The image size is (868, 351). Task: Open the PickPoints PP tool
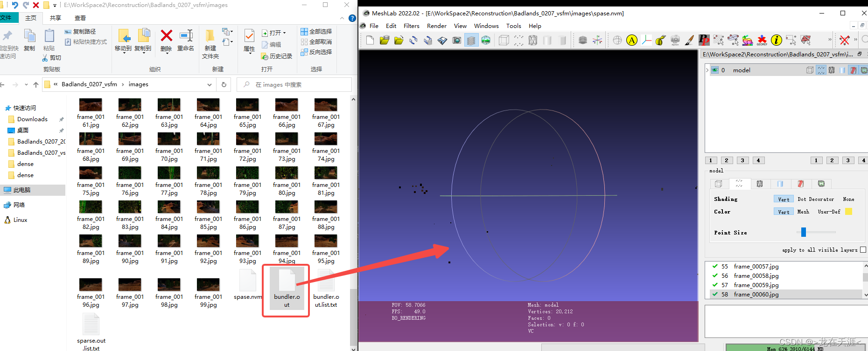(704, 40)
